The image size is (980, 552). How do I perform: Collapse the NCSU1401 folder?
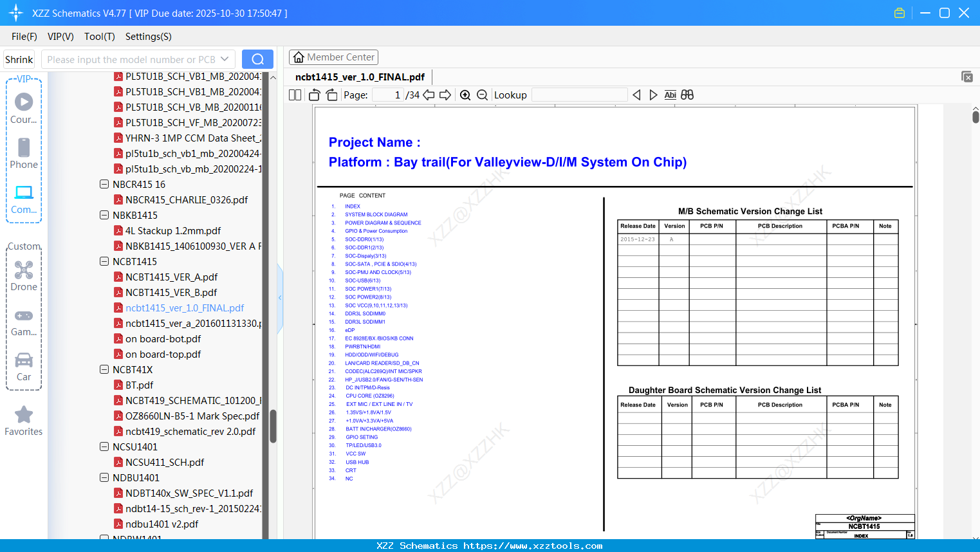pyautogui.click(x=104, y=446)
